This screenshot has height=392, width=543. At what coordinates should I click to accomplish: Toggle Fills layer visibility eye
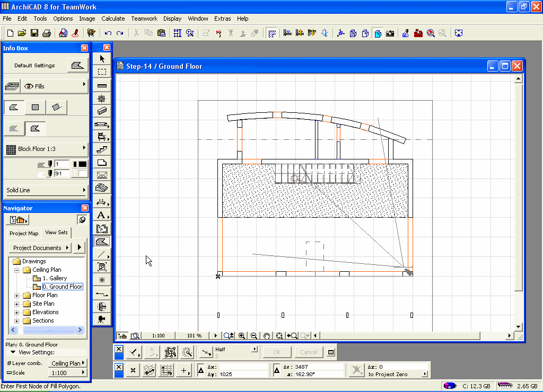coord(29,86)
